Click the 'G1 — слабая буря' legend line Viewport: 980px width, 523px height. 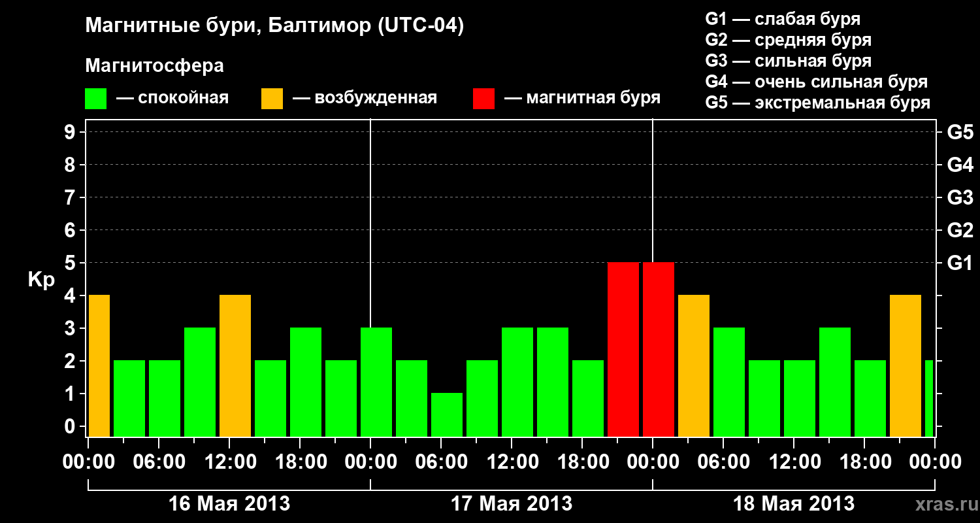783,19
